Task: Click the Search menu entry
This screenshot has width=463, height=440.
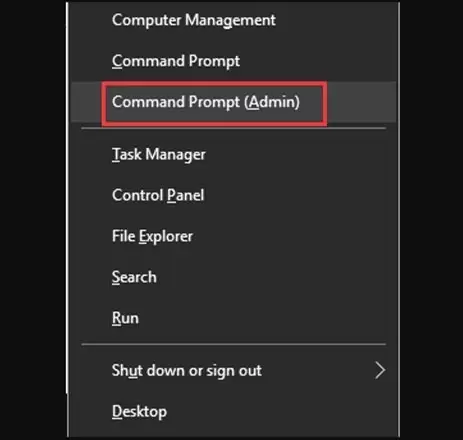Action: coord(233,277)
